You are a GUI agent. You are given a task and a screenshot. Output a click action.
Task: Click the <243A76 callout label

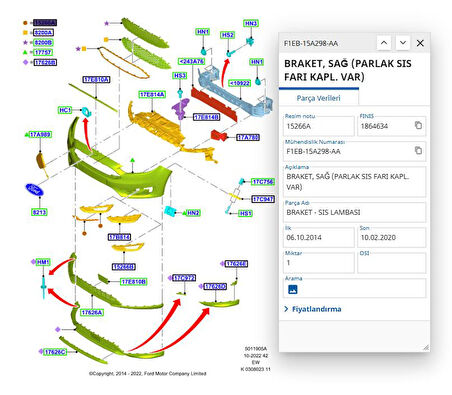pyautogui.click(x=191, y=61)
